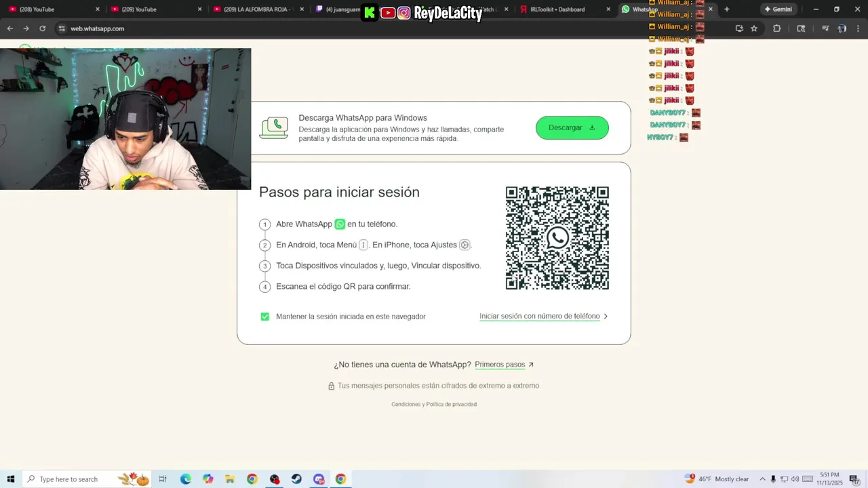Click the microphone tray icon
Viewport: 868px width, 488px height.
(x=774, y=479)
